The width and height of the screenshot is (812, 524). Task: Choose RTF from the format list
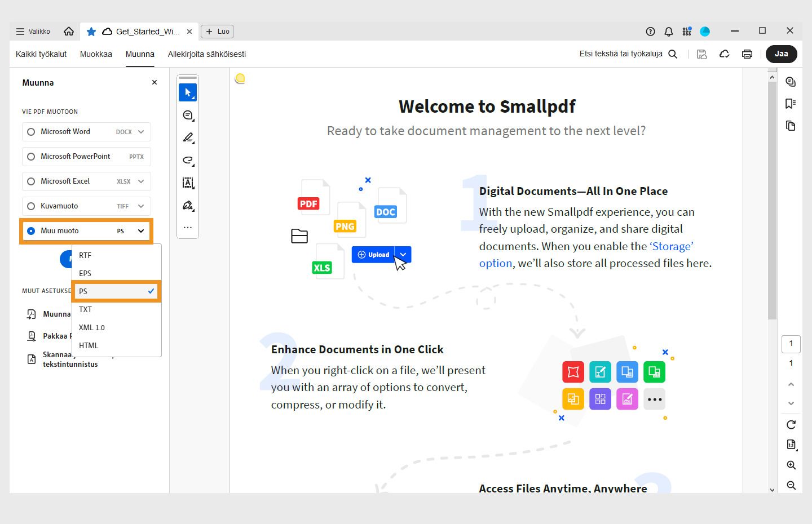117,255
